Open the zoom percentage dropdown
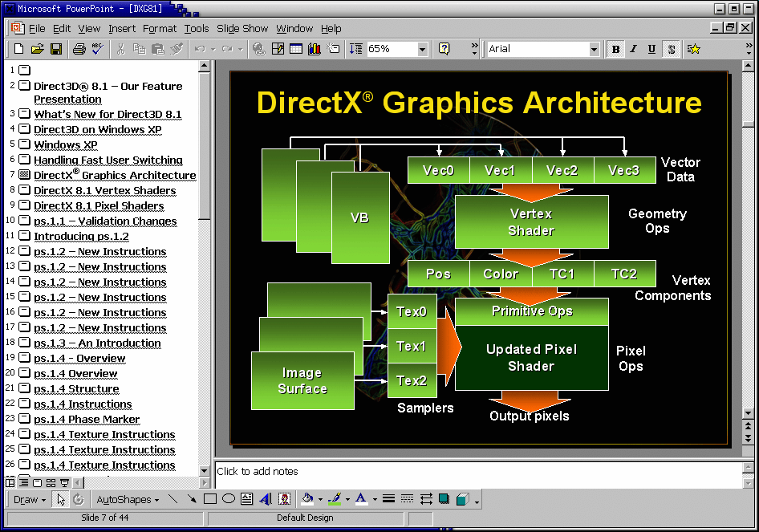The image size is (759, 532). [x=423, y=49]
